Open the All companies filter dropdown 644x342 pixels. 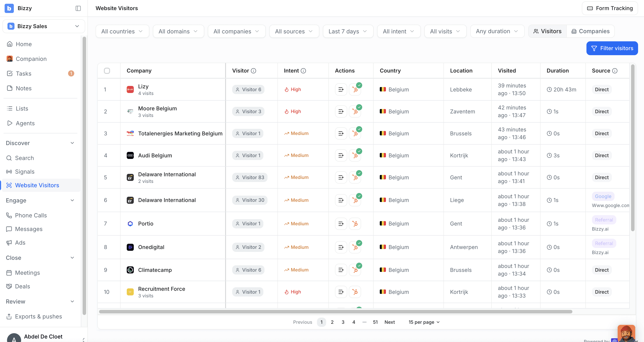[237, 31]
